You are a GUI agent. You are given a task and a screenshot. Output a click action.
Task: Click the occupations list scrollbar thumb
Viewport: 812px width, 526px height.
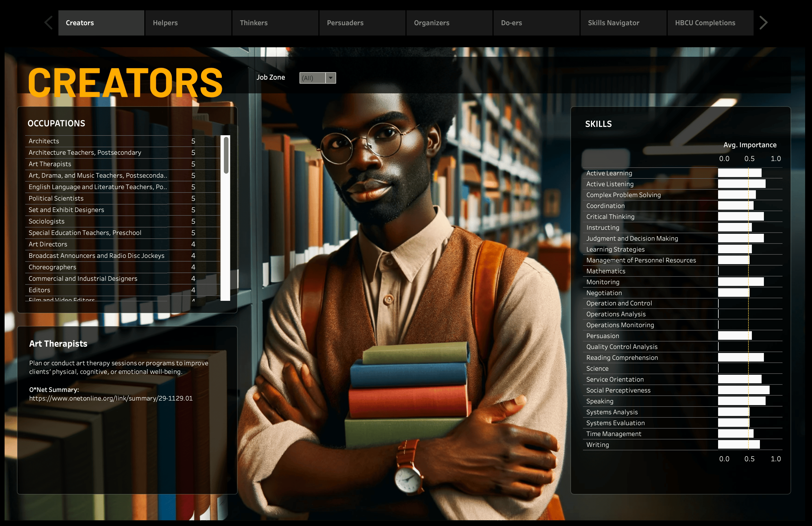click(x=226, y=155)
